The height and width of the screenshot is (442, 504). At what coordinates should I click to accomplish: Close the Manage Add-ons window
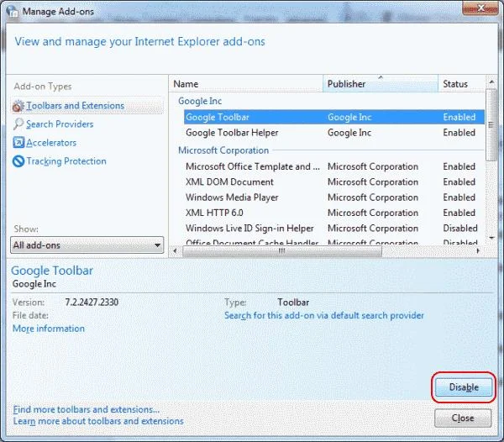coord(480,8)
